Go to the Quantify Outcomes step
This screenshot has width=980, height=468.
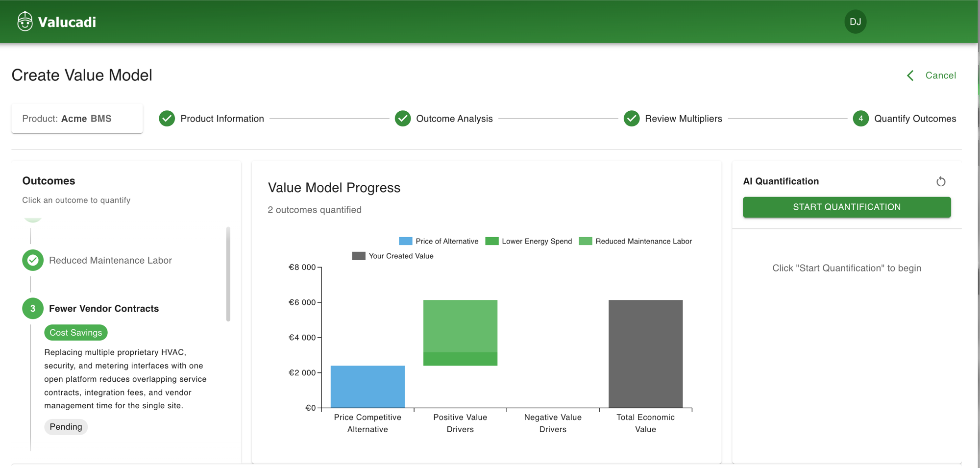[x=915, y=119]
